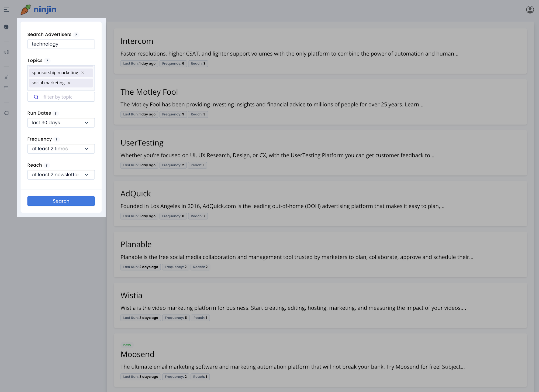Screen dimensions: 539x392
Task: Open the Moosend new advertiser listing
Action: click(x=137, y=354)
